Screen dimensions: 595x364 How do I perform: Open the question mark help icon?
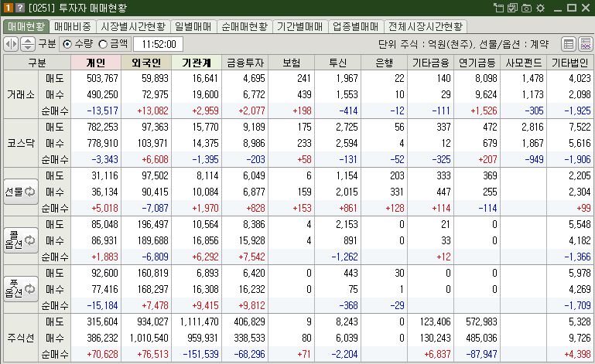click(20, 8)
